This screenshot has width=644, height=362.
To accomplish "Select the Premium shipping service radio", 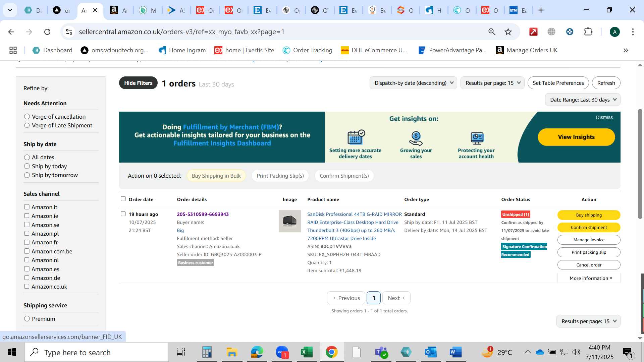I will 27,319.
